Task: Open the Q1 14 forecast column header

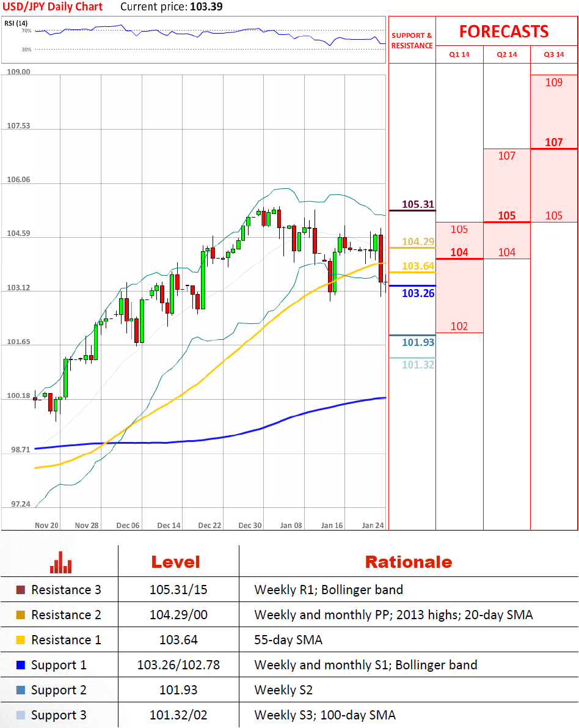Action: pos(459,54)
